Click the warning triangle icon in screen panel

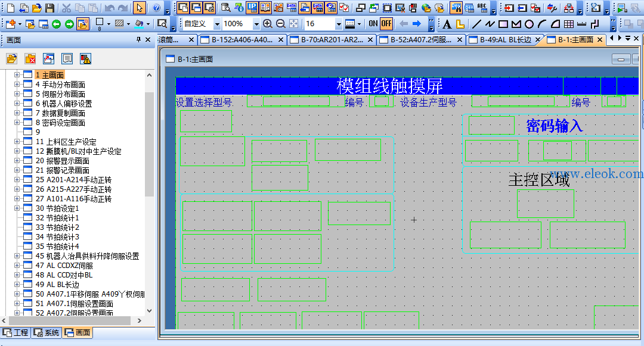point(85,58)
